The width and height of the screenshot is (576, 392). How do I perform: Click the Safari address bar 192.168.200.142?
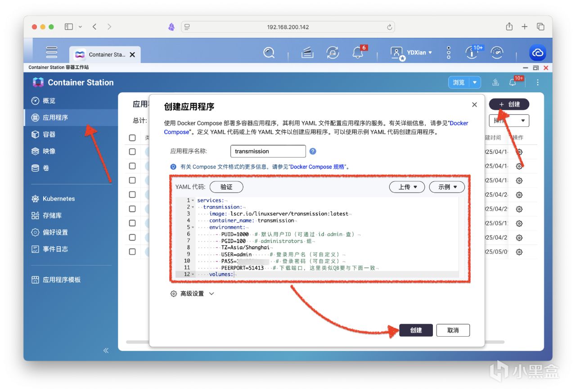point(288,27)
